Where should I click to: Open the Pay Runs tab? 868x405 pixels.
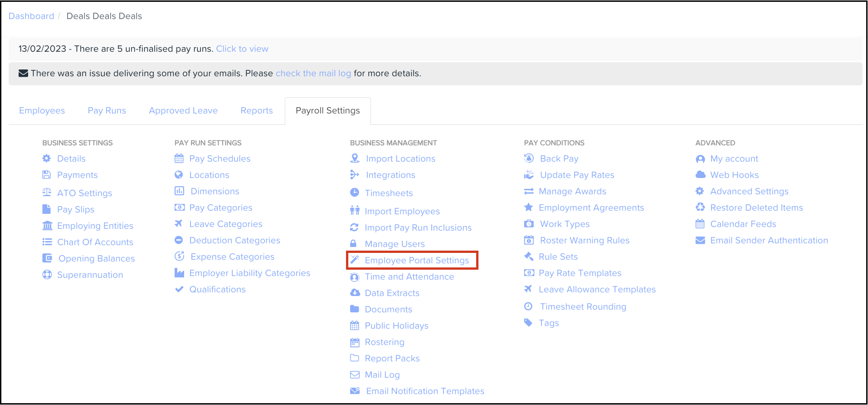click(x=107, y=110)
